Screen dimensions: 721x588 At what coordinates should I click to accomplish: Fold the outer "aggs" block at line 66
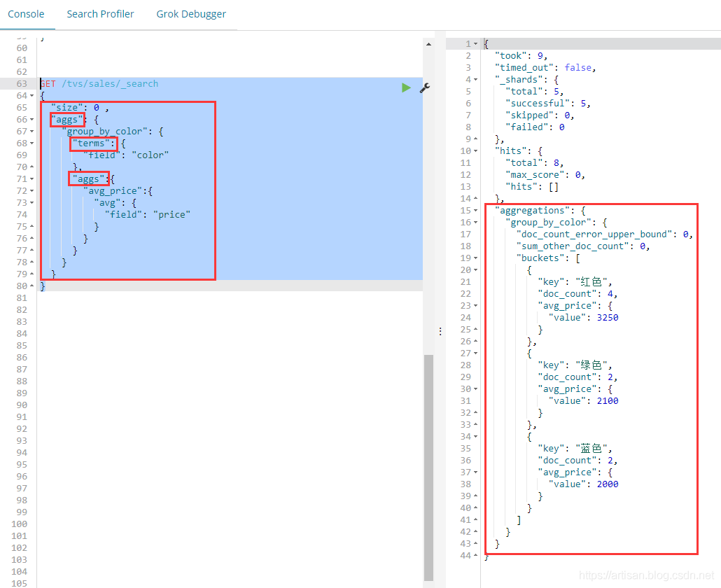click(32, 120)
